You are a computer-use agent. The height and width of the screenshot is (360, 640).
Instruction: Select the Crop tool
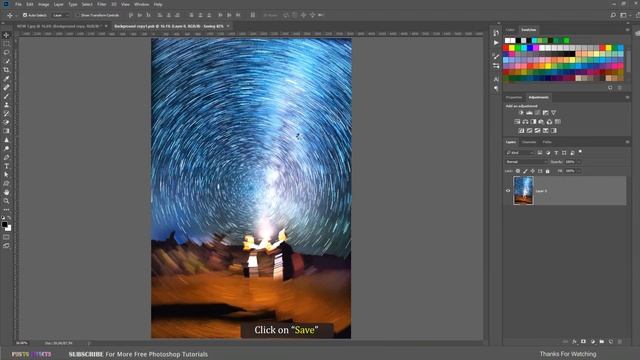coord(6,70)
